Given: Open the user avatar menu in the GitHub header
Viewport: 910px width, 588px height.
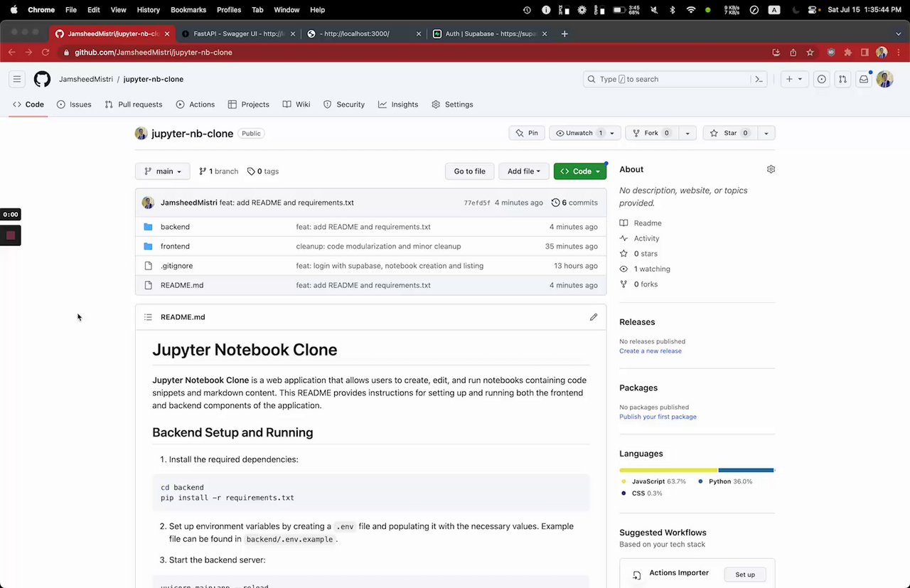Looking at the screenshot, I should pyautogui.click(x=885, y=79).
